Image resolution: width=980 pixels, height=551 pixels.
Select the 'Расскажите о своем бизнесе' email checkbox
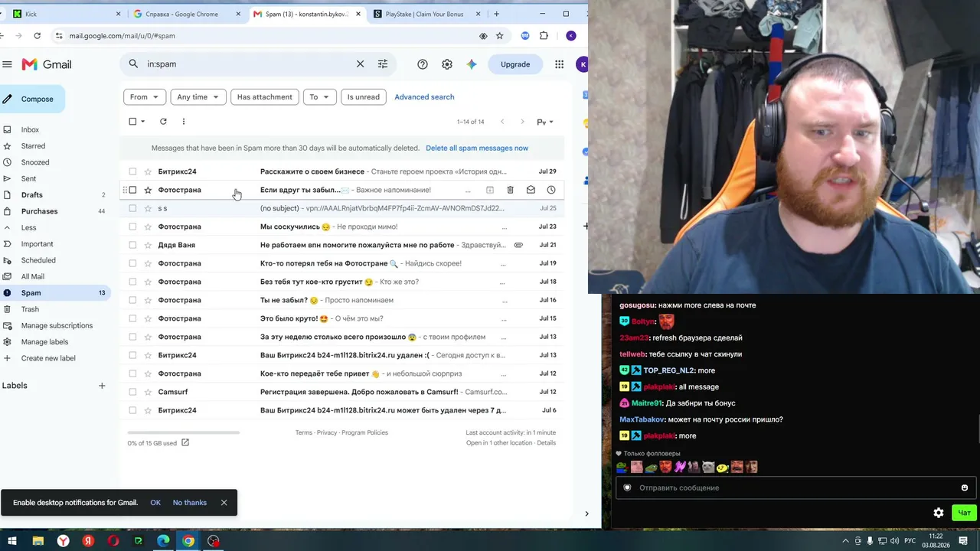tap(132, 171)
